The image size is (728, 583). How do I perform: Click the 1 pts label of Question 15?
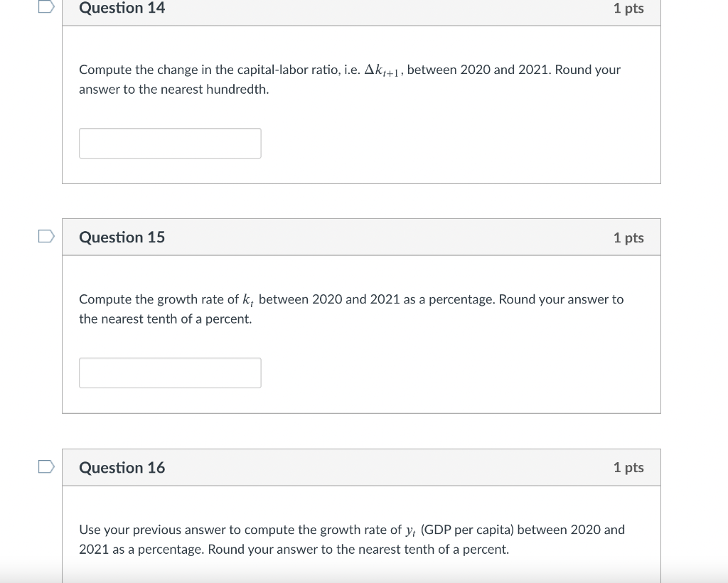[628, 237]
